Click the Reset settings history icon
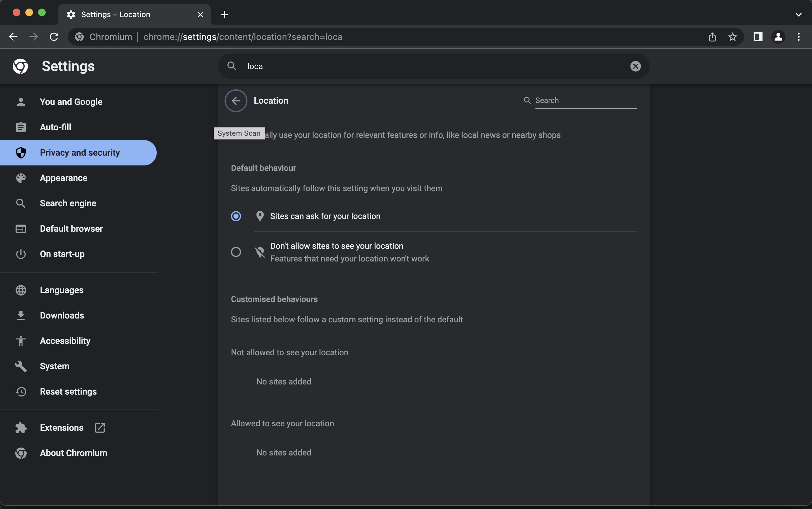Image resolution: width=812 pixels, height=509 pixels. [x=21, y=391]
